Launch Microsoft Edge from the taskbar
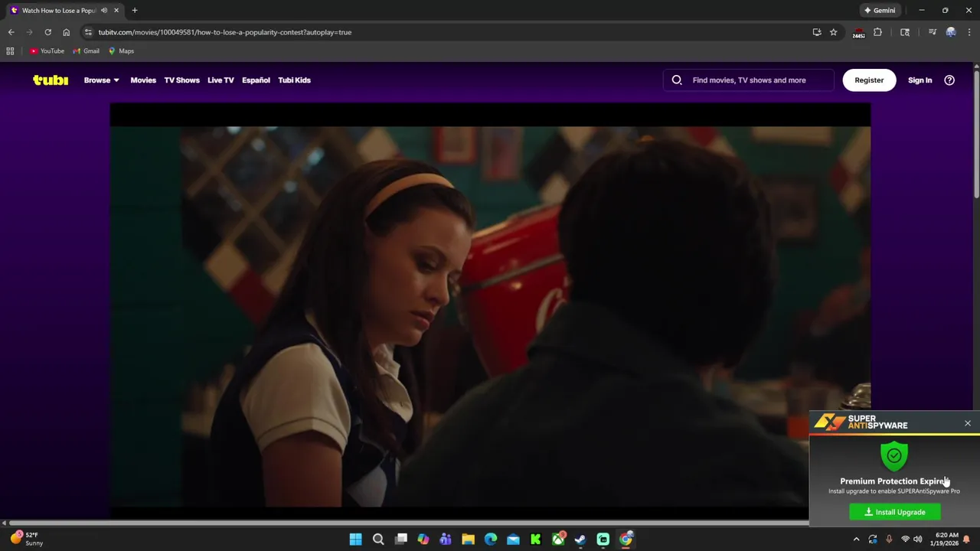This screenshot has height=551, width=980. point(491,539)
